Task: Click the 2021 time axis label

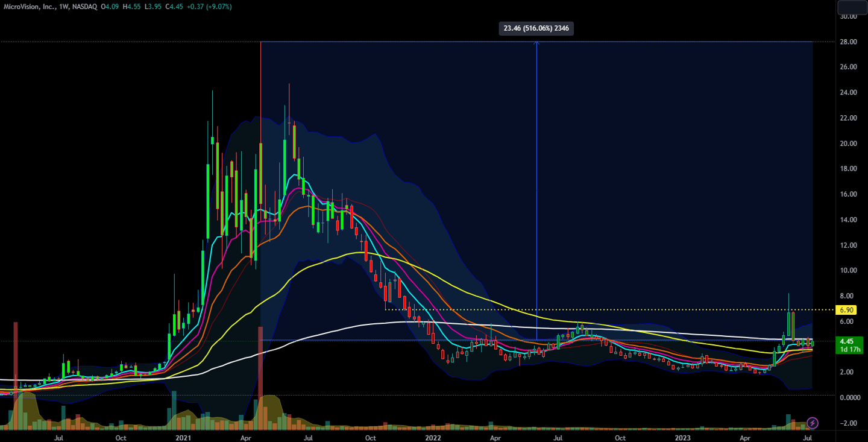Action: [183, 437]
